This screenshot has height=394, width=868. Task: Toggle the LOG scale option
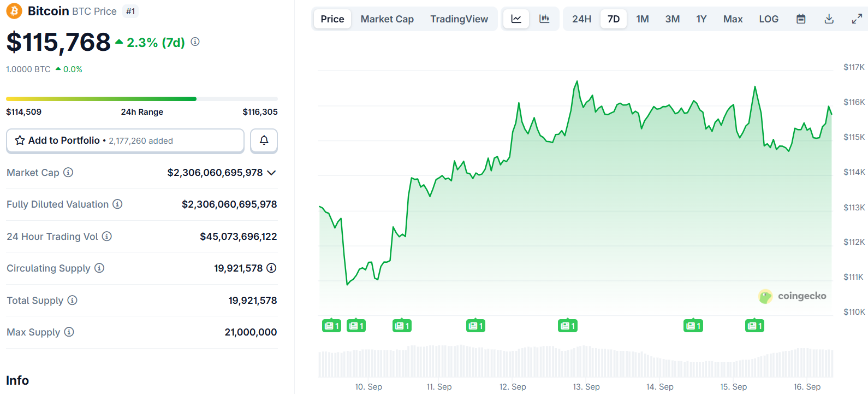pos(769,19)
